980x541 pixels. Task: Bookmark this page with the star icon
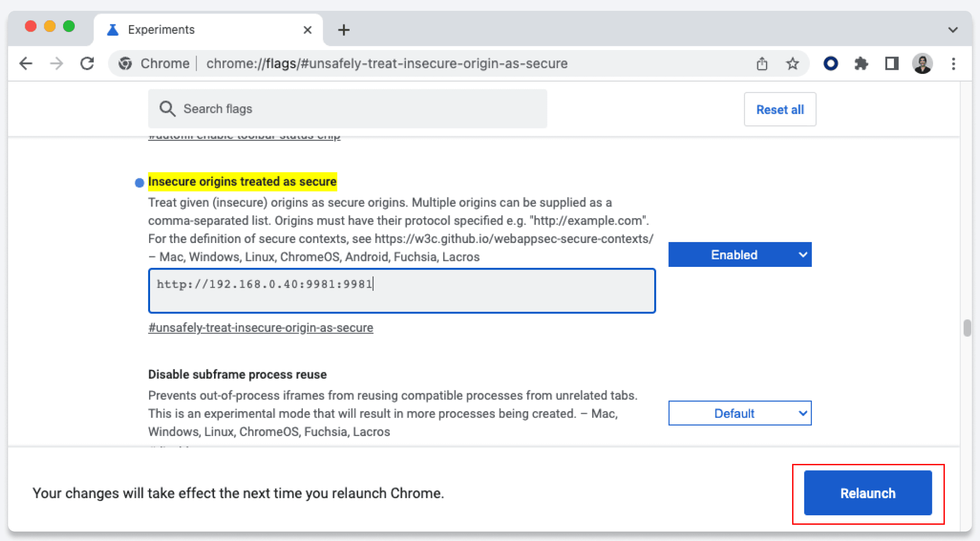[792, 64]
